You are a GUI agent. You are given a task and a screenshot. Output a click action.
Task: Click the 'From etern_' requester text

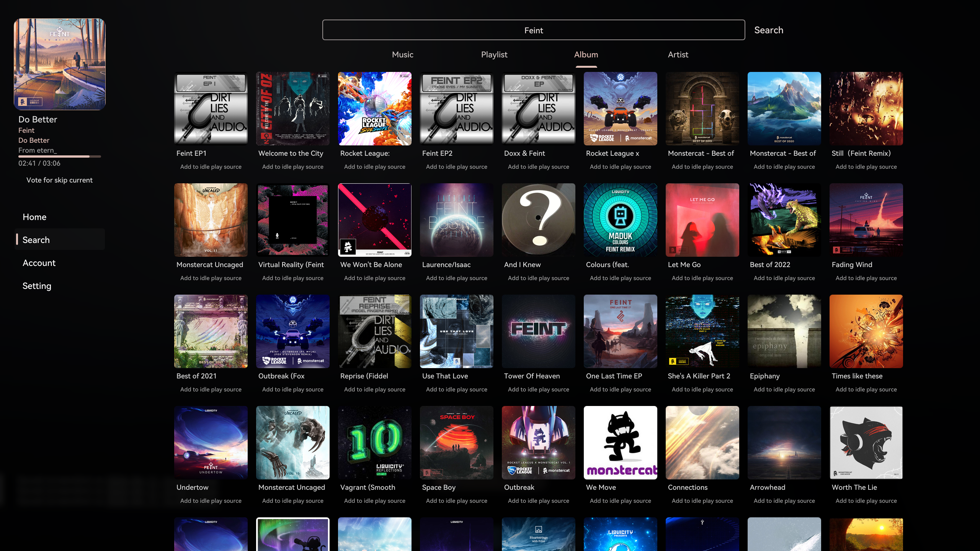click(38, 150)
